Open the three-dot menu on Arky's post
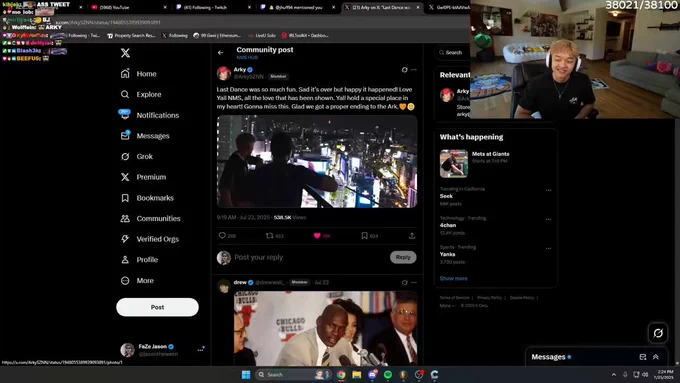 tap(414, 69)
